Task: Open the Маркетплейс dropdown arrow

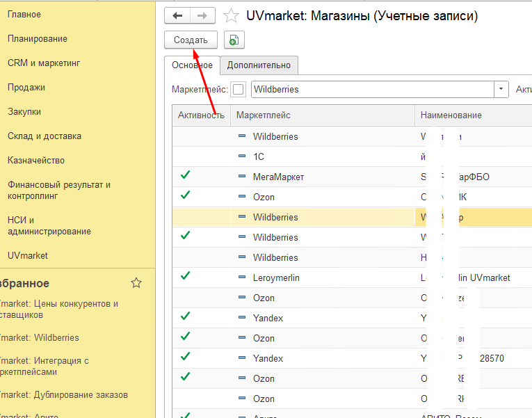Action: (501, 89)
